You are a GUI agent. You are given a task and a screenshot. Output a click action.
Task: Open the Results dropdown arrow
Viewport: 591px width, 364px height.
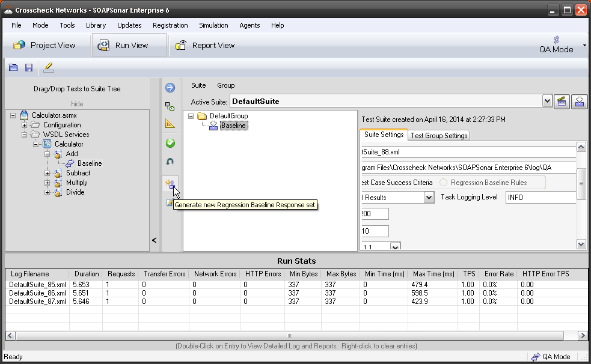(x=429, y=198)
